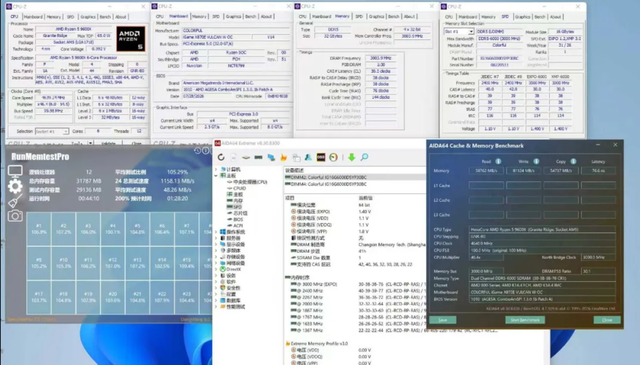This screenshot has height=365, width=640.
Task: Click Memory Read result field in AIDA64 benchmark
Action: [486, 171]
